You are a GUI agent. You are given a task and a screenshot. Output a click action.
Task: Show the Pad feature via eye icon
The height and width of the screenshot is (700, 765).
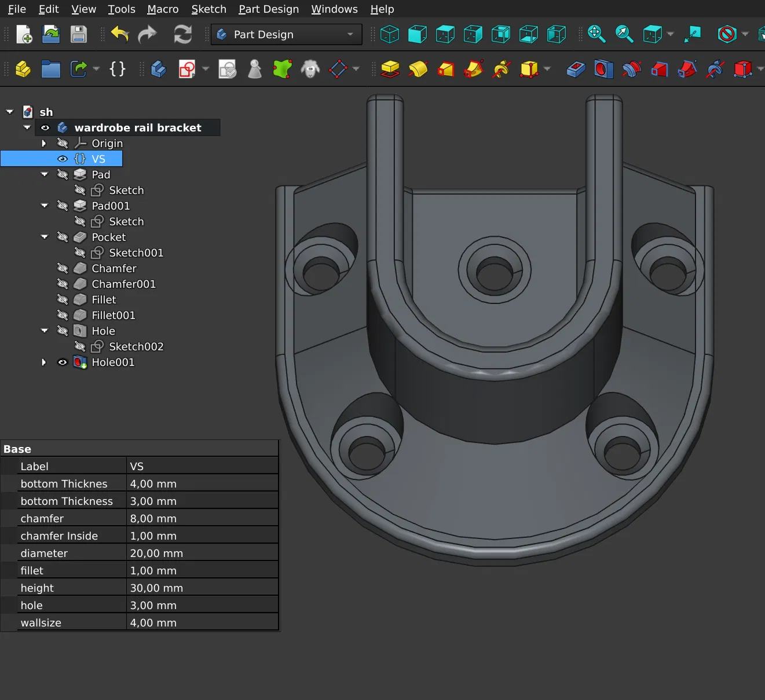click(x=63, y=174)
